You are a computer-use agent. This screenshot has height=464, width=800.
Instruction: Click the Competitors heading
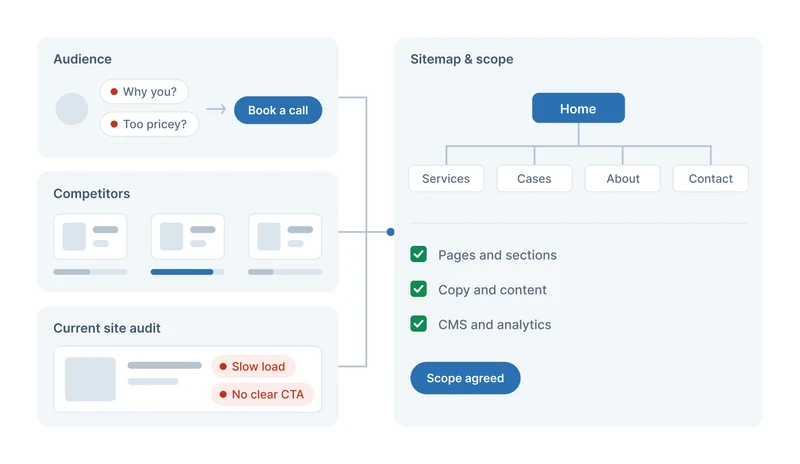[92, 193]
